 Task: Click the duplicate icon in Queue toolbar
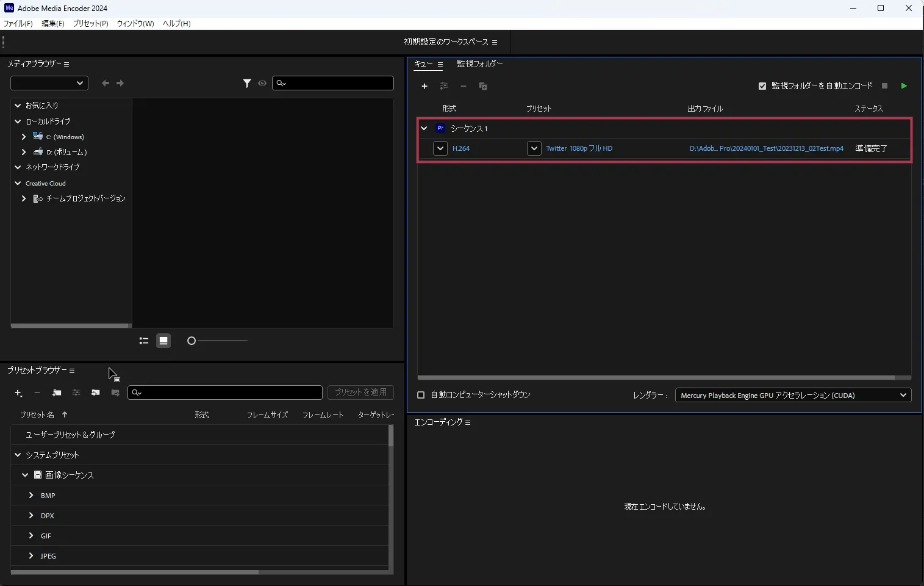[x=483, y=86]
